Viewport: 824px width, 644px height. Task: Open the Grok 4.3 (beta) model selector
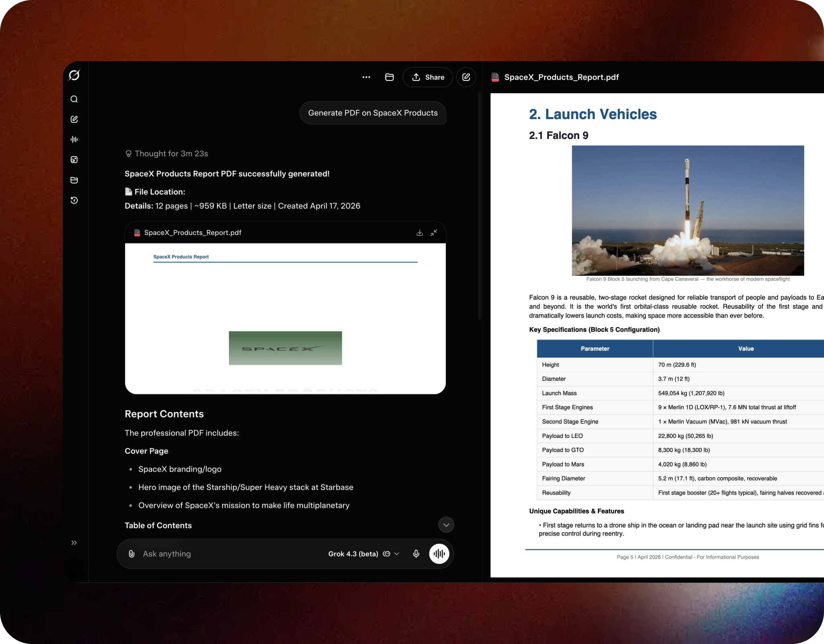click(364, 554)
